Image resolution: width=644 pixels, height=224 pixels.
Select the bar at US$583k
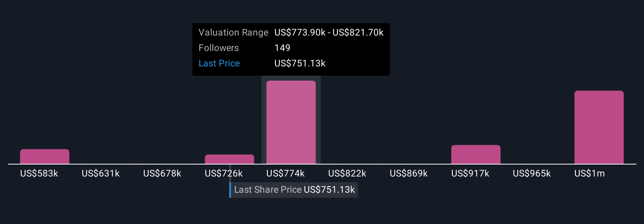(x=45, y=156)
